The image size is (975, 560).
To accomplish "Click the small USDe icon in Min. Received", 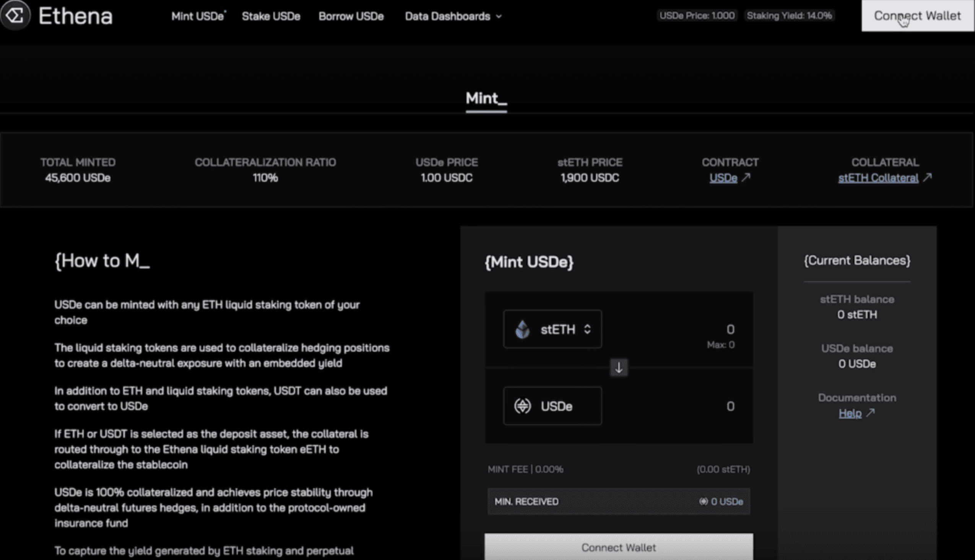I will [703, 502].
